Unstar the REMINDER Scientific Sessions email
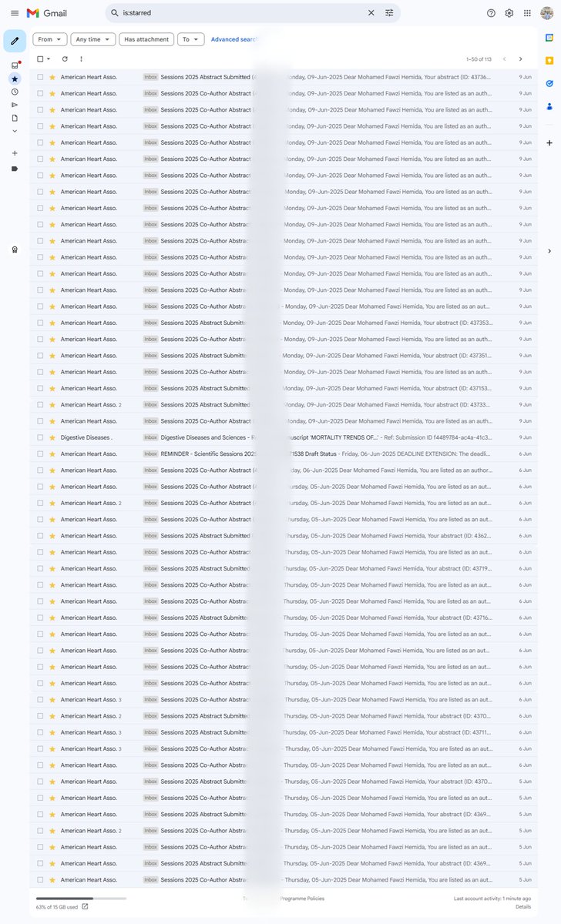Image resolution: width=561 pixels, height=924 pixels. (x=52, y=454)
